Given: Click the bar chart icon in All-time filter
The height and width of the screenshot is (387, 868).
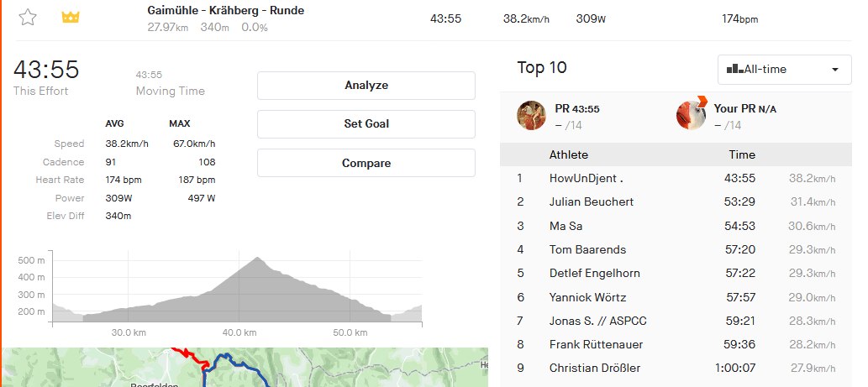Looking at the screenshot, I should coord(734,69).
